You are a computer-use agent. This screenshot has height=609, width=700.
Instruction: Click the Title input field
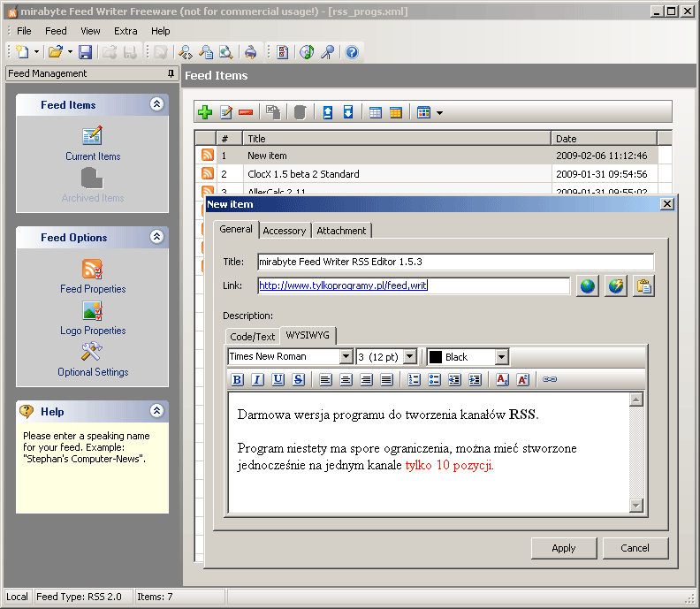455,262
